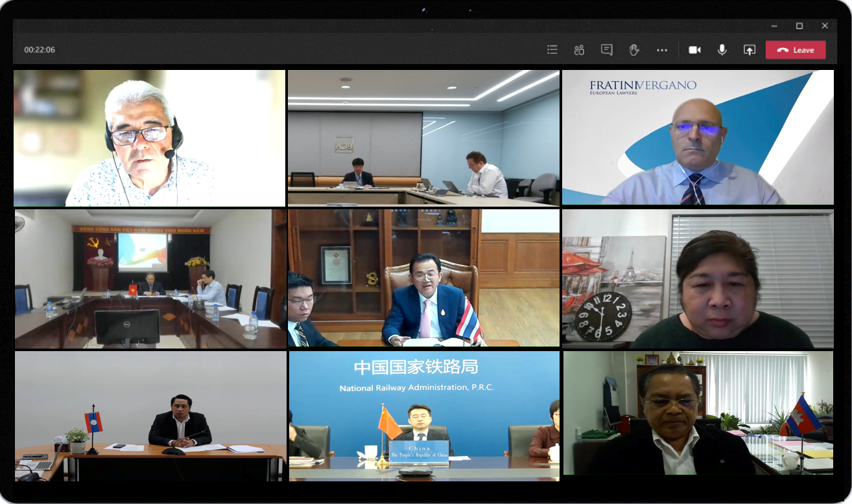Select the ADB conference room video tile

(x=423, y=138)
